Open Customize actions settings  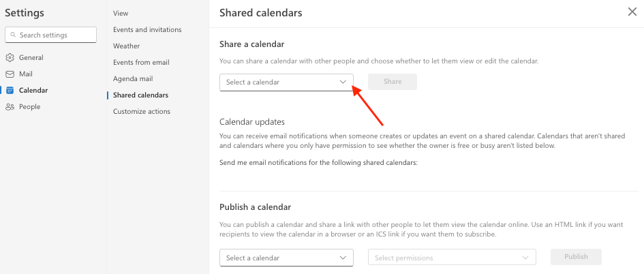point(141,111)
